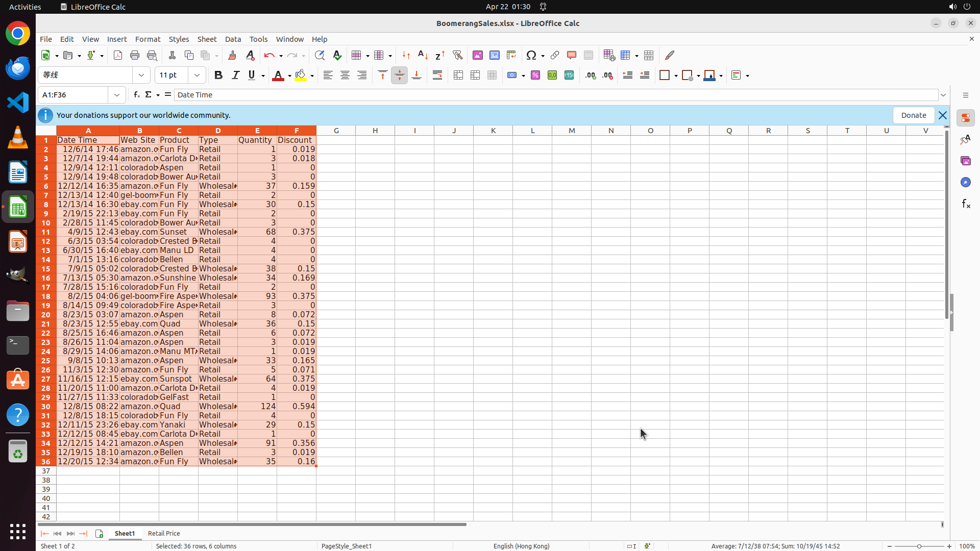Open sidebar Navigator panel icon
Viewport: 980px width, 551px height.
[x=965, y=182]
